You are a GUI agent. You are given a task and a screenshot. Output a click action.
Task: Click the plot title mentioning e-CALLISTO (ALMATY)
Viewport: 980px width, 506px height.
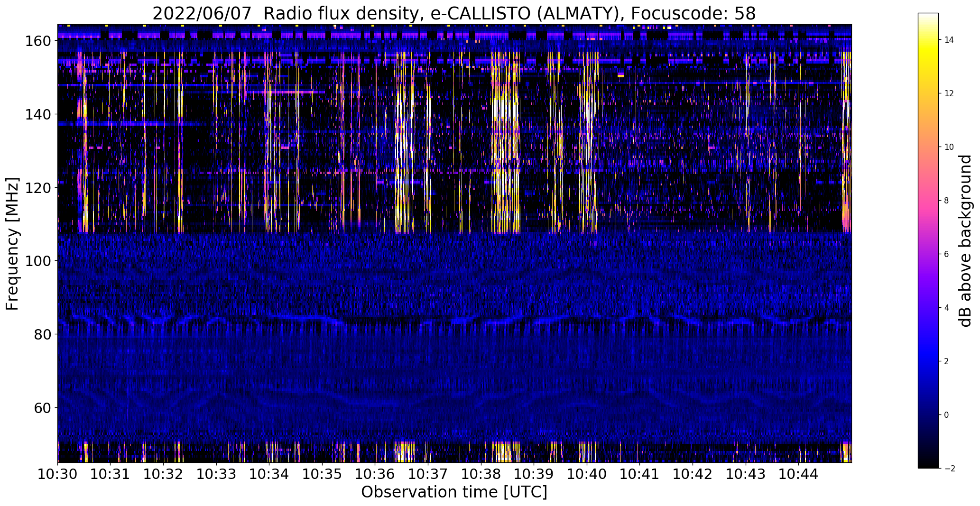pyautogui.click(x=454, y=14)
